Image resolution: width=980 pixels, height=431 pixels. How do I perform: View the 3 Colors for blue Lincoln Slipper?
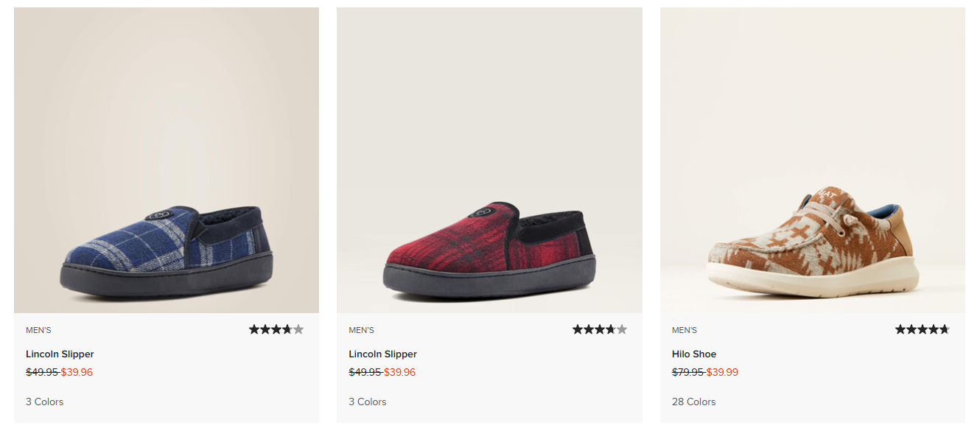43,402
